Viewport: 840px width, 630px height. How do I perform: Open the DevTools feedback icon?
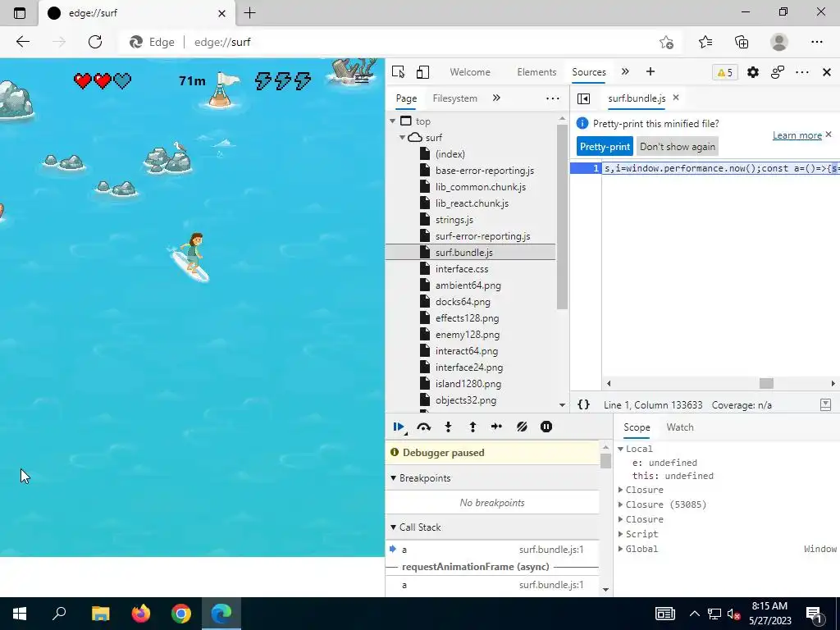click(778, 72)
